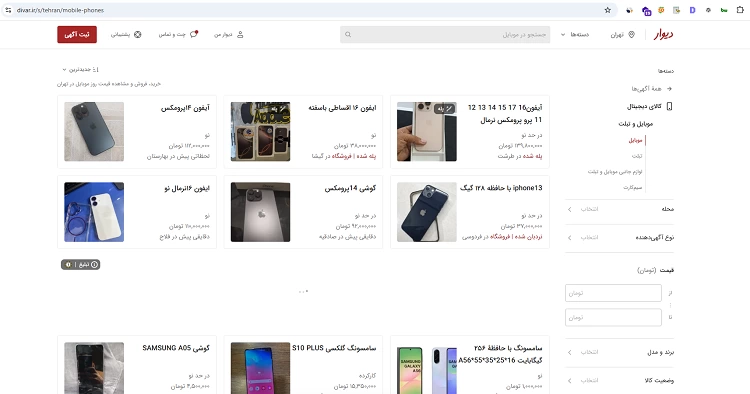Image resolution: width=750 pixels, height=394 pixels.
Task: Focus the mobile search field
Action: point(445,34)
